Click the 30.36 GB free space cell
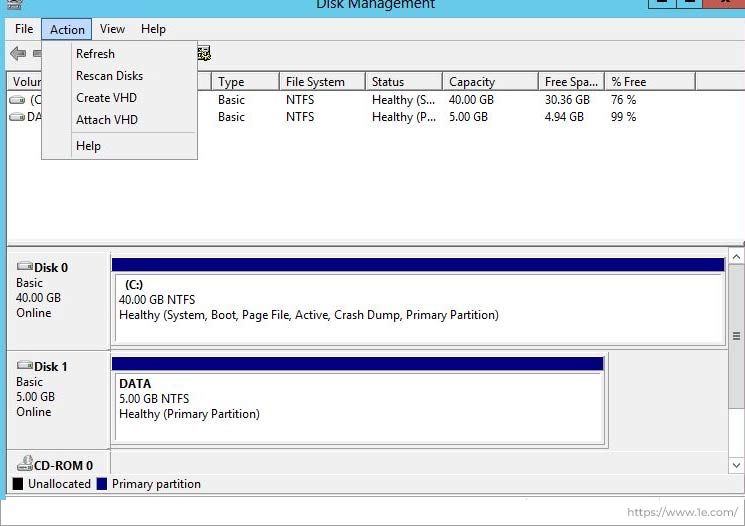The image size is (745, 526). pyautogui.click(x=567, y=100)
